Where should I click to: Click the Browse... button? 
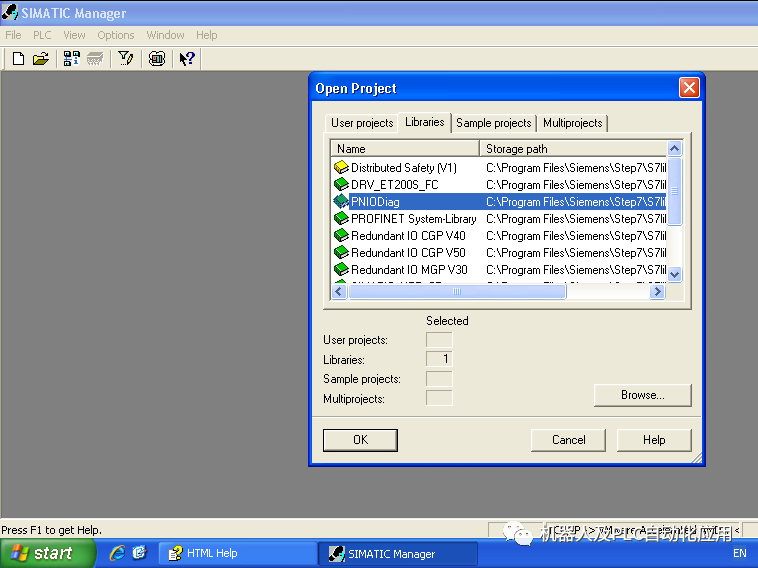[x=642, y=395]
